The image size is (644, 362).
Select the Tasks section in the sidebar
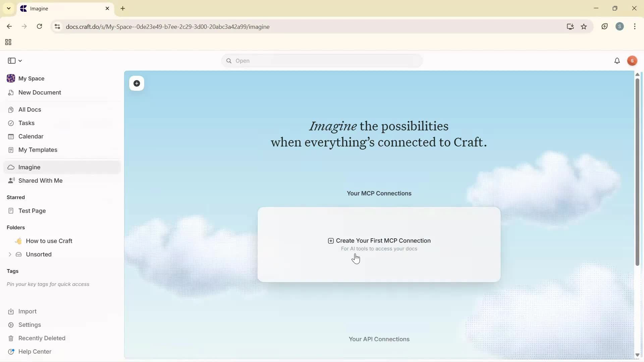26,123
